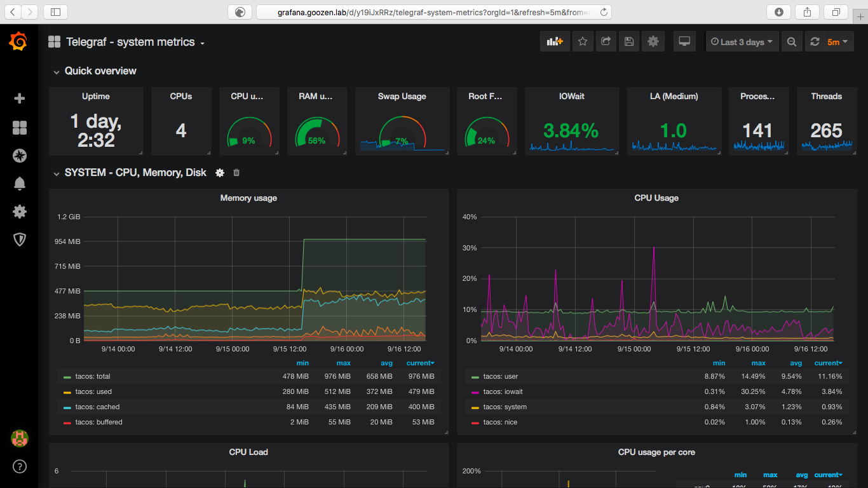The image size is (868, 488).
Task: Open the CPU usage per core panel menu
Action: point(656,452)
